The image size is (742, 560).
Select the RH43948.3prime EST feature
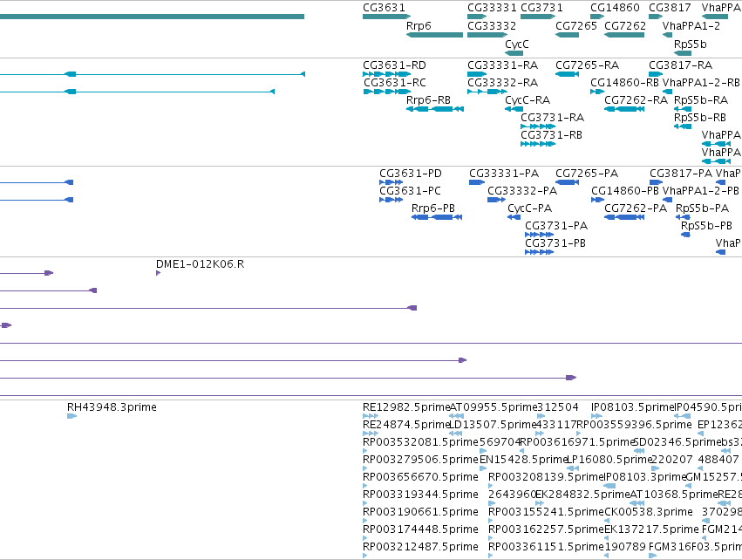pyautogui.click(x=71, y=416)
